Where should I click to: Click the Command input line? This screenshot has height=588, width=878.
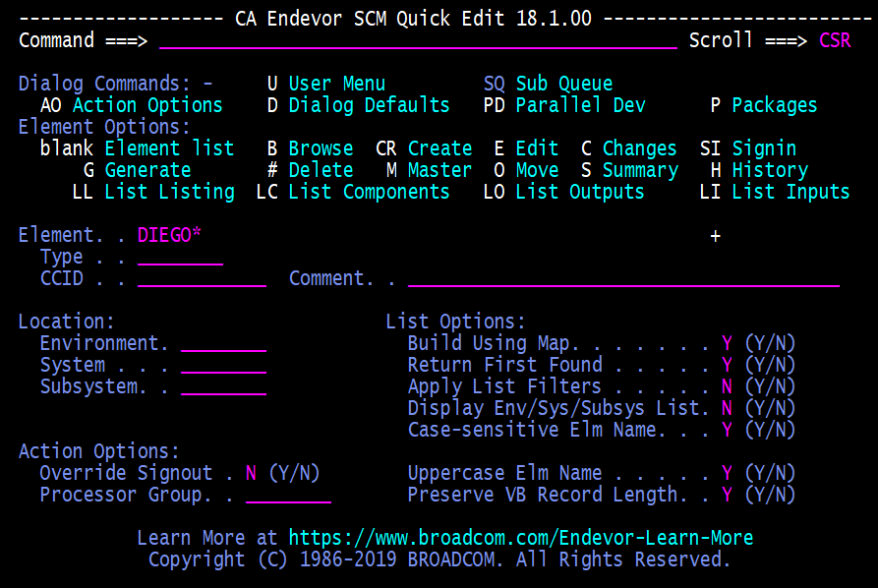pyautogui.click(x=418, y=41)
